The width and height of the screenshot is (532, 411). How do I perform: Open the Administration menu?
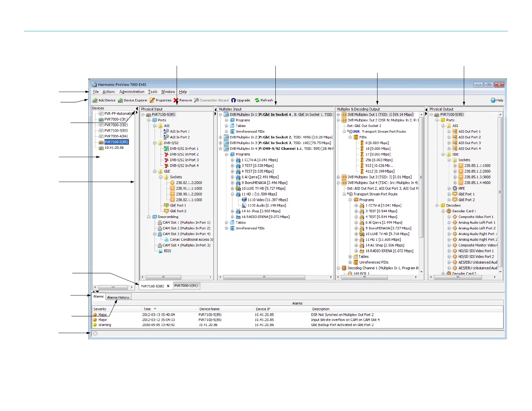coord(132,92)
